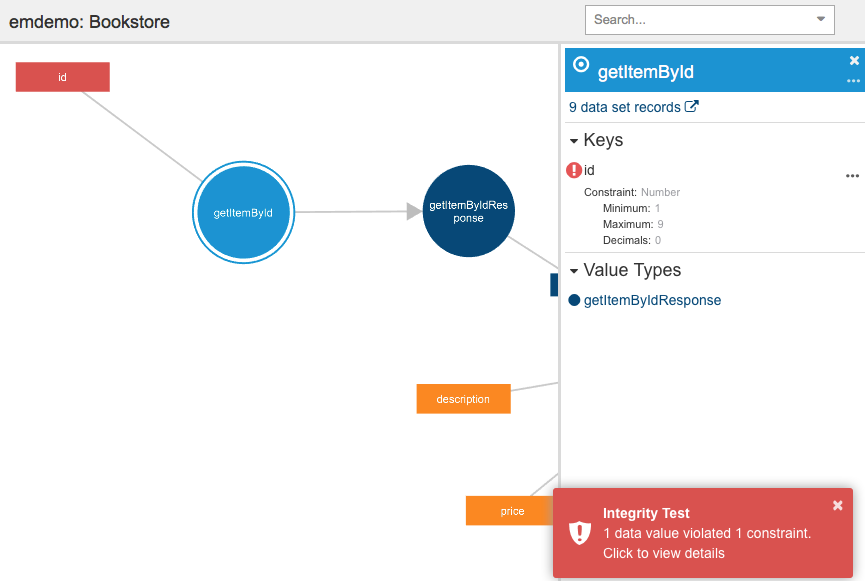Open the Search dropdown arrow
Screen dimensions: 865x581
(821, 19)
